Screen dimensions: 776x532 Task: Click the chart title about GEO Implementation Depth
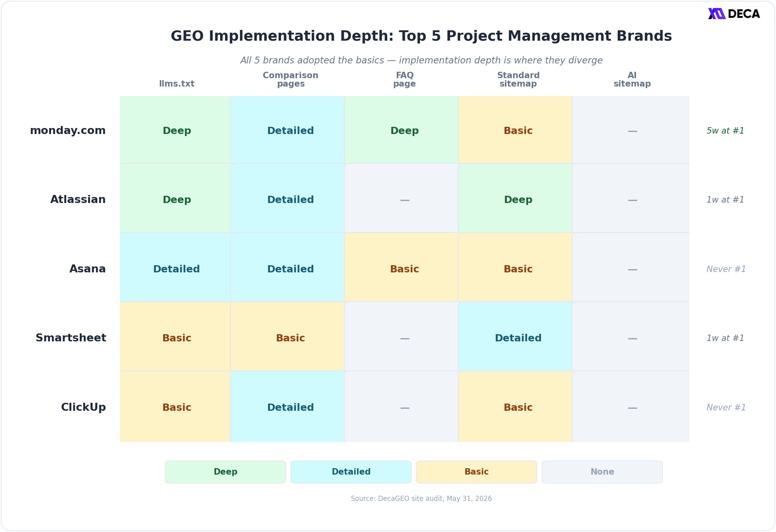point(421,36)
